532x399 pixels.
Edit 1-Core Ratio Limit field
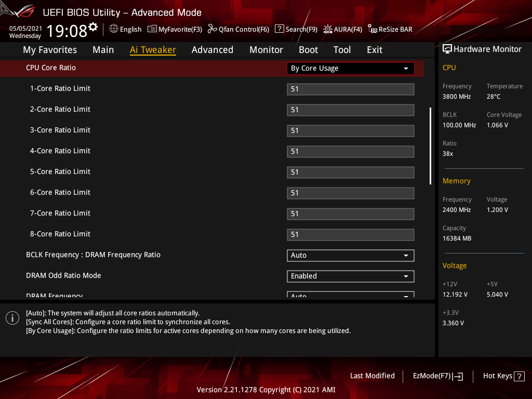point(351,89)
